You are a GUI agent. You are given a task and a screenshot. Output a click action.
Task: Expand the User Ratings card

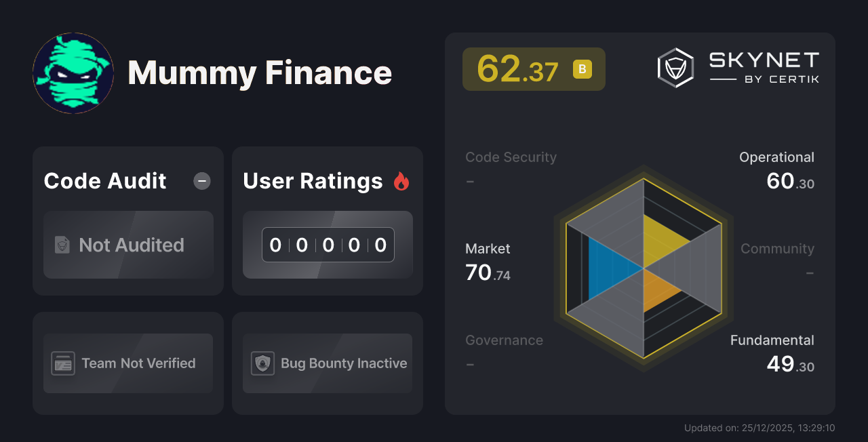click(312, 180)
